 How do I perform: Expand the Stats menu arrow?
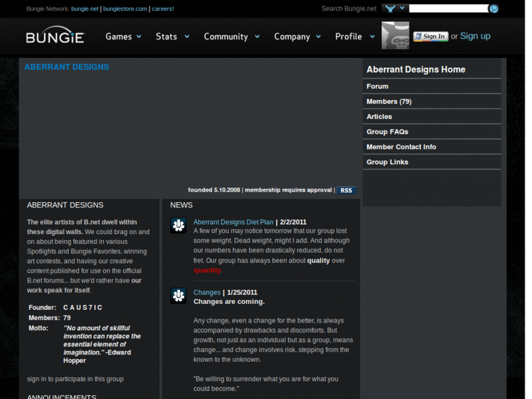187,37
